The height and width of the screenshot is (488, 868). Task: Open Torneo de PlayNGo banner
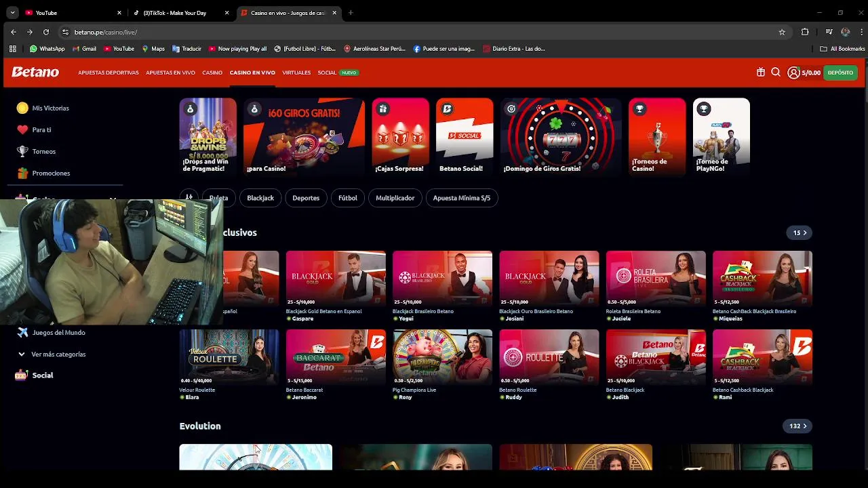coord(722,137)
